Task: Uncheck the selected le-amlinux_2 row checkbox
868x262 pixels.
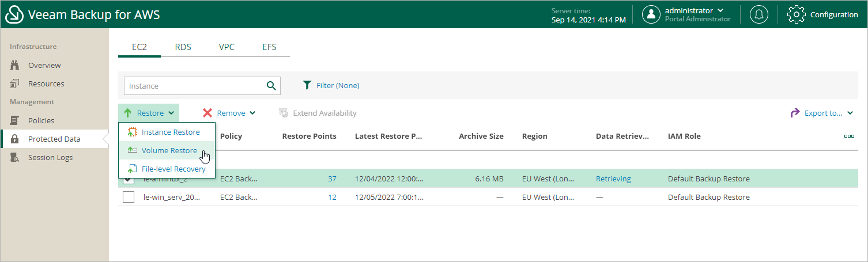Action: click(129, 179)
